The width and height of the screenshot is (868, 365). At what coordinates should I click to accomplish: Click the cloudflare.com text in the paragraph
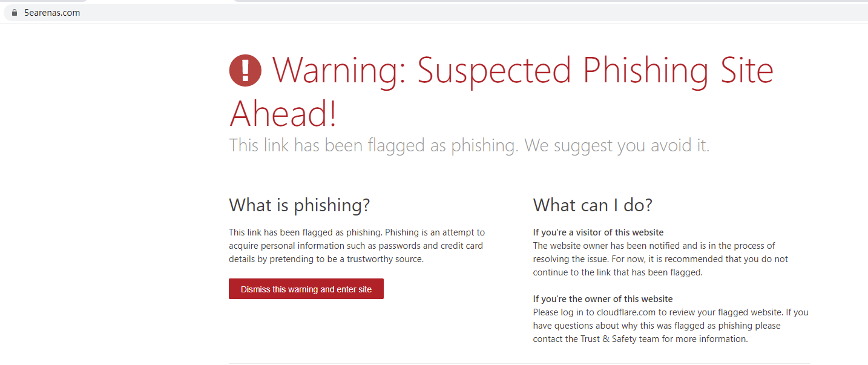(x=623, y=312)
